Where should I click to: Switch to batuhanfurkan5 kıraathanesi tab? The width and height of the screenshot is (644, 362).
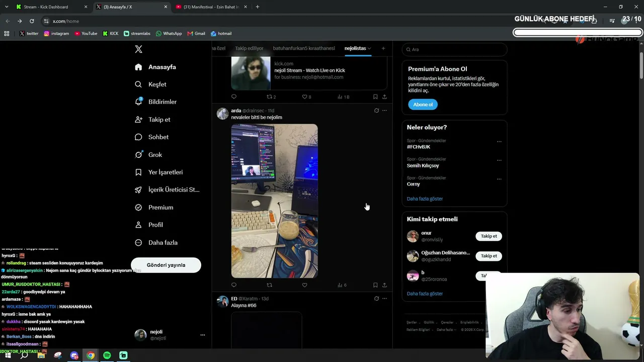point(304,48)
